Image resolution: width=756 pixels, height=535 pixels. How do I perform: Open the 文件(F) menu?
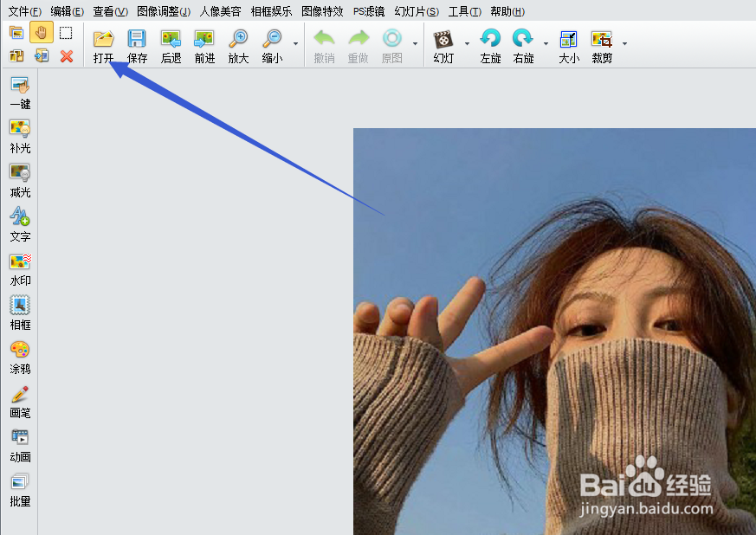point(24,11)
